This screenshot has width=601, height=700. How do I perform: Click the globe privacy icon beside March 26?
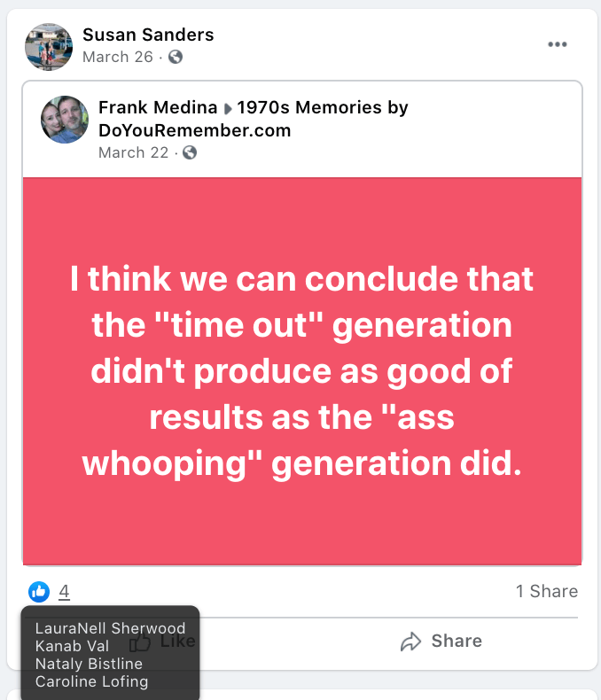tap(176, 57)
